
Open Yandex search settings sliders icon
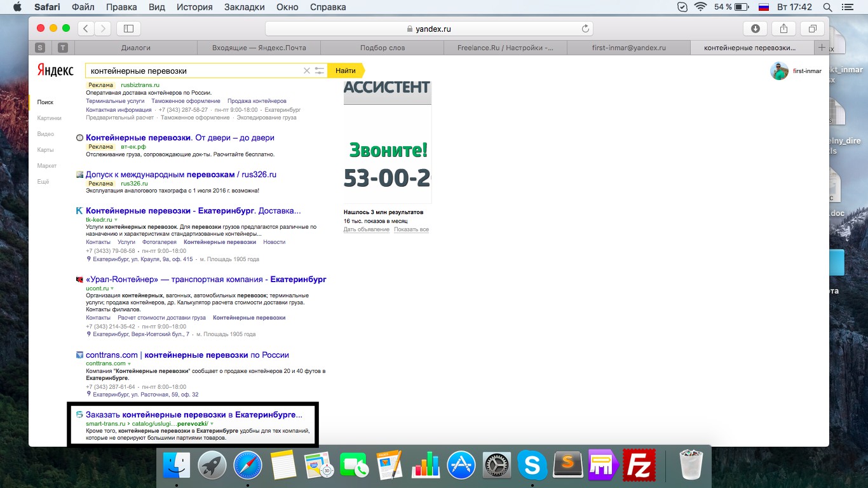point(320,71)
